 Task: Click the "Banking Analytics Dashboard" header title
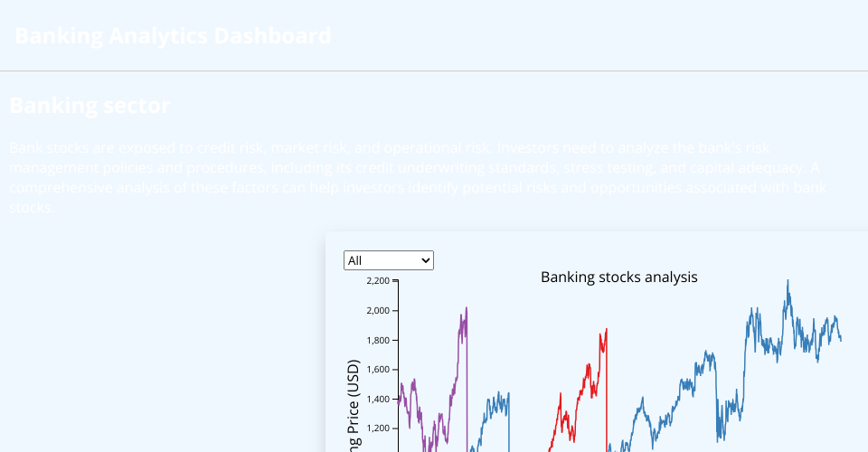click(x=173, y=35)
